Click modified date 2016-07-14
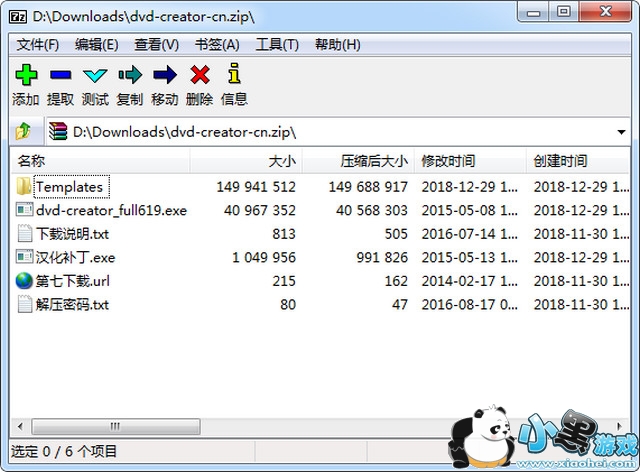640x472 pixels. [469, 234]
